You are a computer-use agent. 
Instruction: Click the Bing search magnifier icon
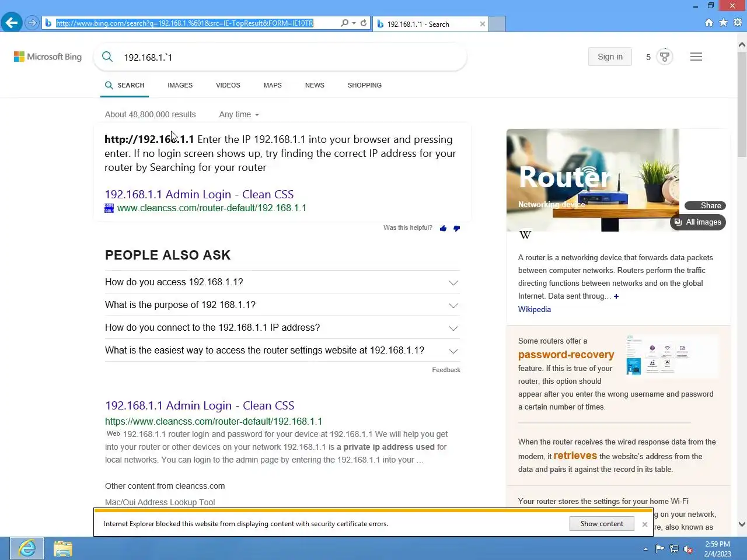click(x=107, y=57)
